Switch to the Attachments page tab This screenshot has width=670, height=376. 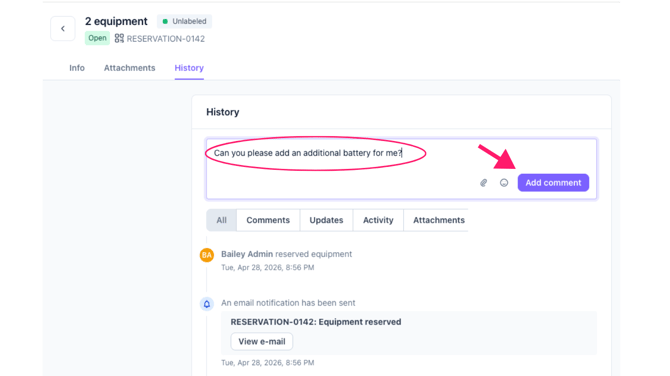129,68
